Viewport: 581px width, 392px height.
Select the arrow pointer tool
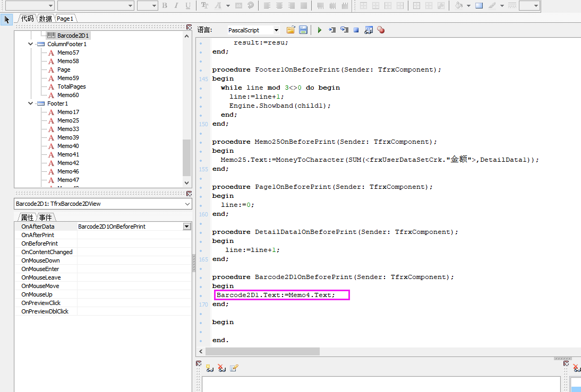7,19
